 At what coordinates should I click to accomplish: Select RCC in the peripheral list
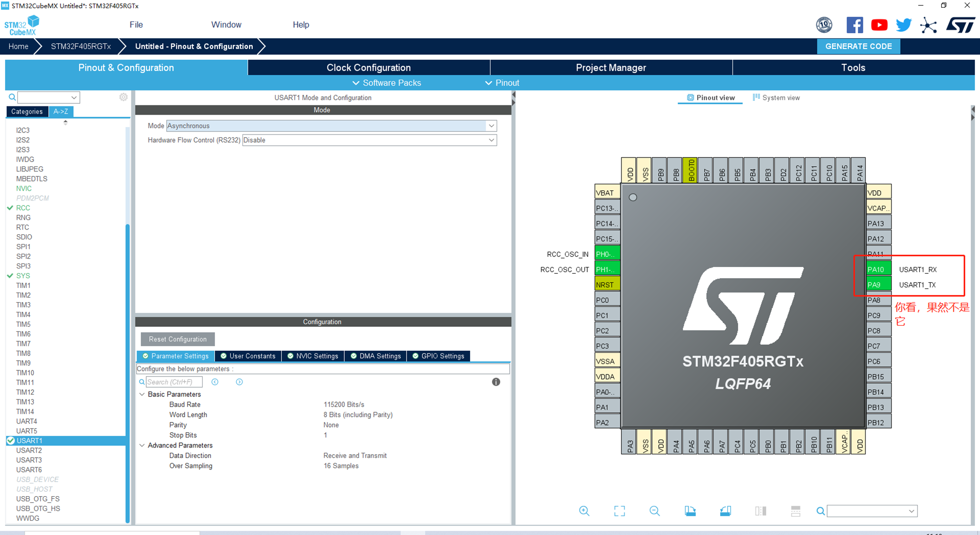(23, 208)
